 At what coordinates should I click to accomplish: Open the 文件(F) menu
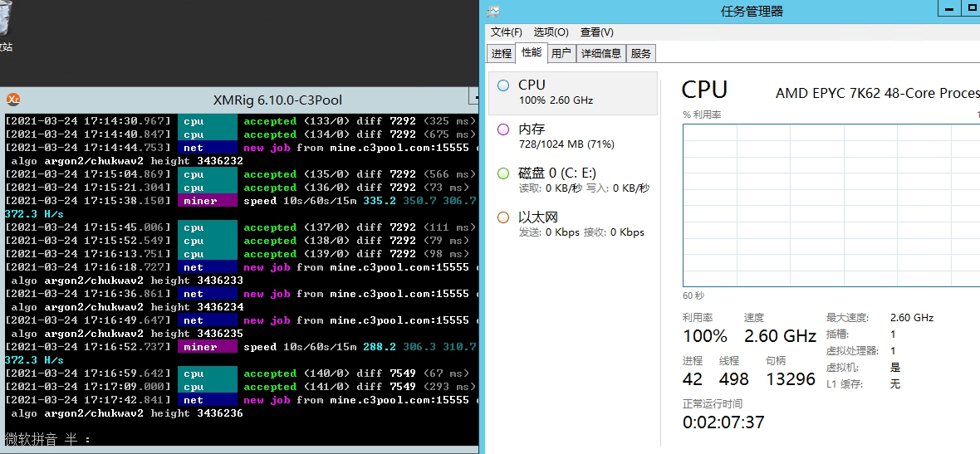coord(507,32)
